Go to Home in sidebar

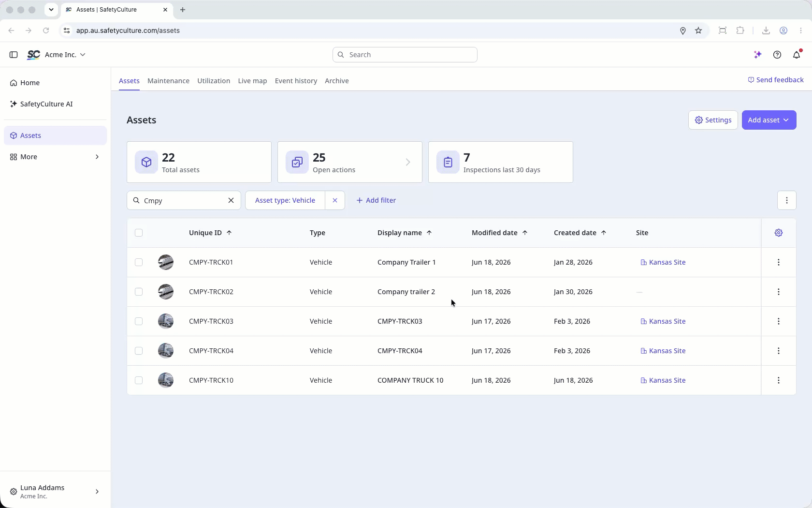(55, 83)
